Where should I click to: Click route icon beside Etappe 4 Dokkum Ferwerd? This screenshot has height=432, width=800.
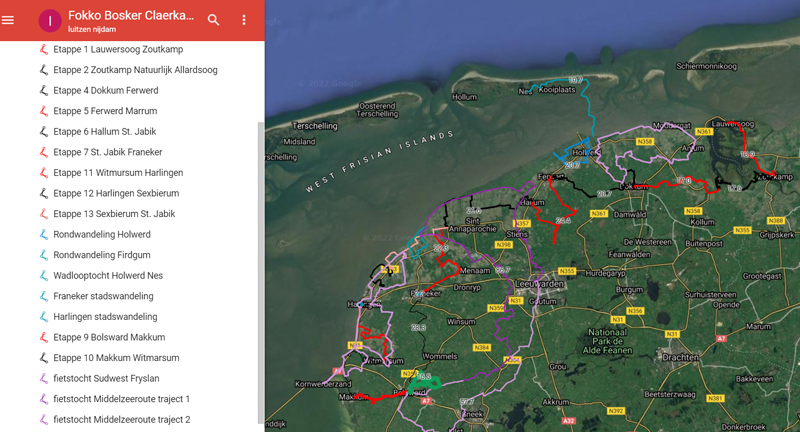tap(44, 90)
